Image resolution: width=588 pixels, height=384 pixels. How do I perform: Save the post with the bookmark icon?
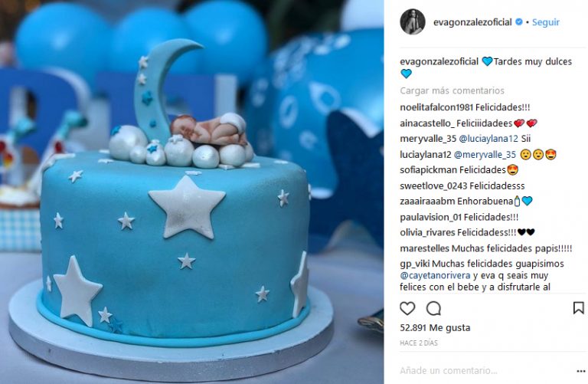(x=578, y=308)
